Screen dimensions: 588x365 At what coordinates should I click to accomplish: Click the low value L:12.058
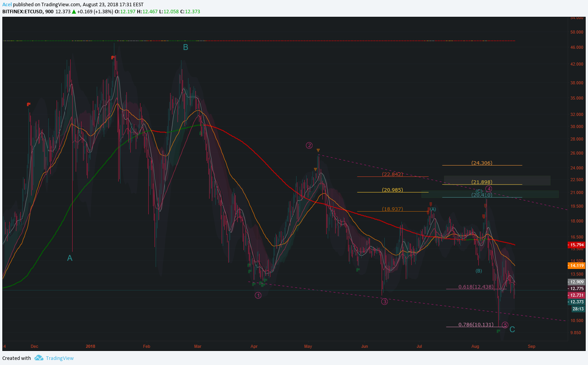169,12
